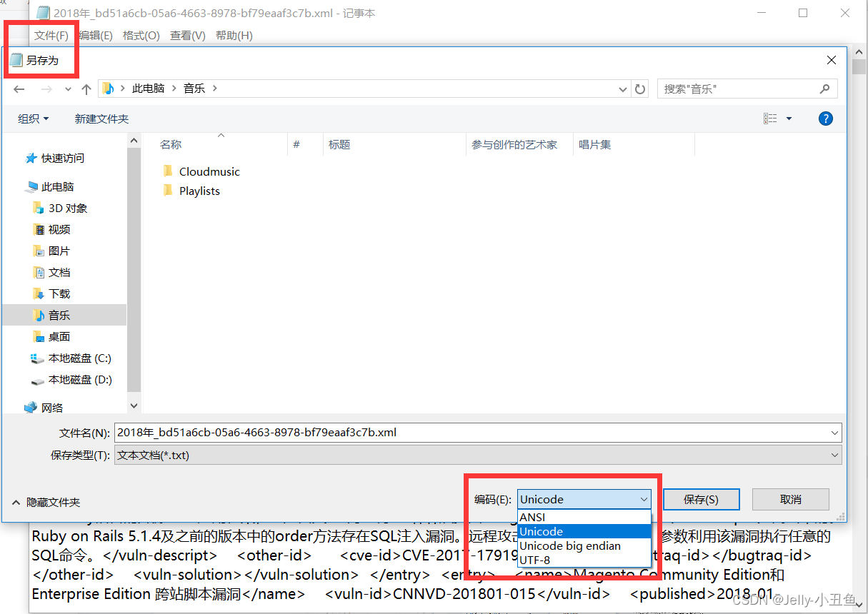Sort by # column header

pos(305,144)
